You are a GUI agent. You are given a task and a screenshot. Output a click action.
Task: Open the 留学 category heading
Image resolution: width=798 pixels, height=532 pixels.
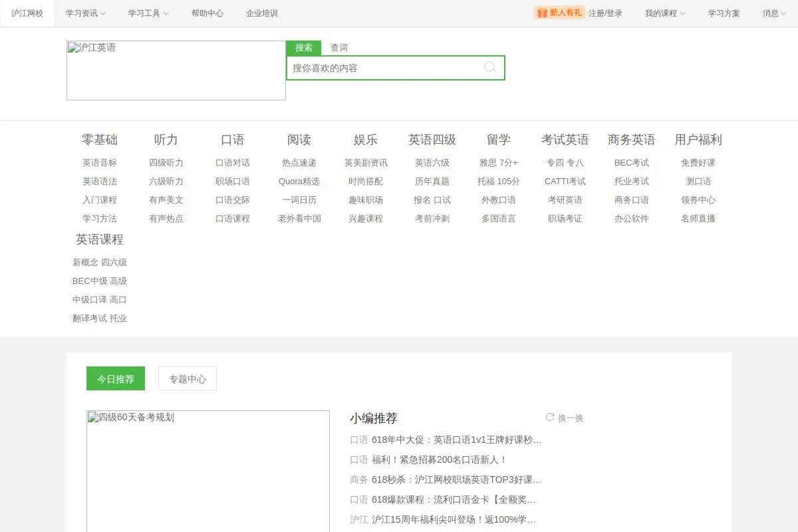(x=499, y=140)
